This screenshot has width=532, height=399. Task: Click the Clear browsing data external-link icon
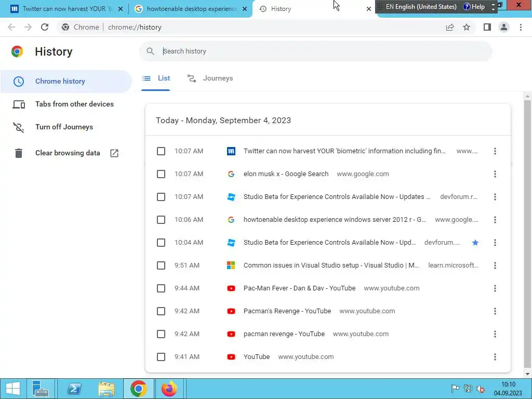(114, 153)
